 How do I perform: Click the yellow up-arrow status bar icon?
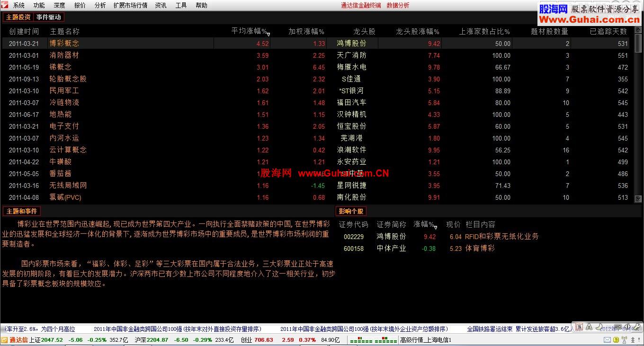coord(616,340)
